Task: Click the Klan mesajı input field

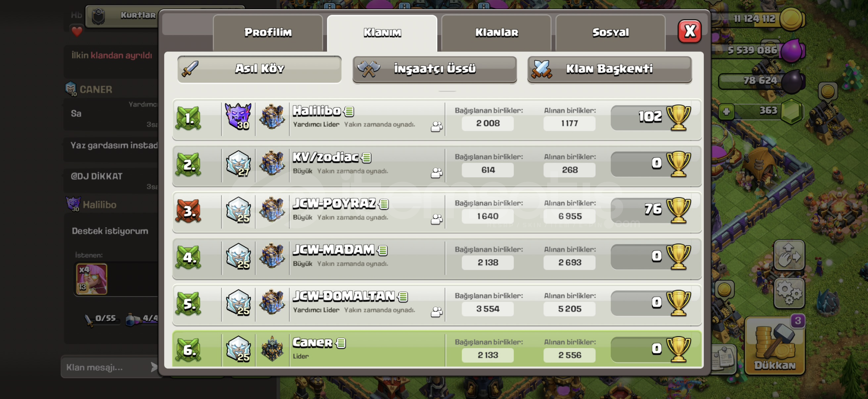Action: tap(105, 367)
